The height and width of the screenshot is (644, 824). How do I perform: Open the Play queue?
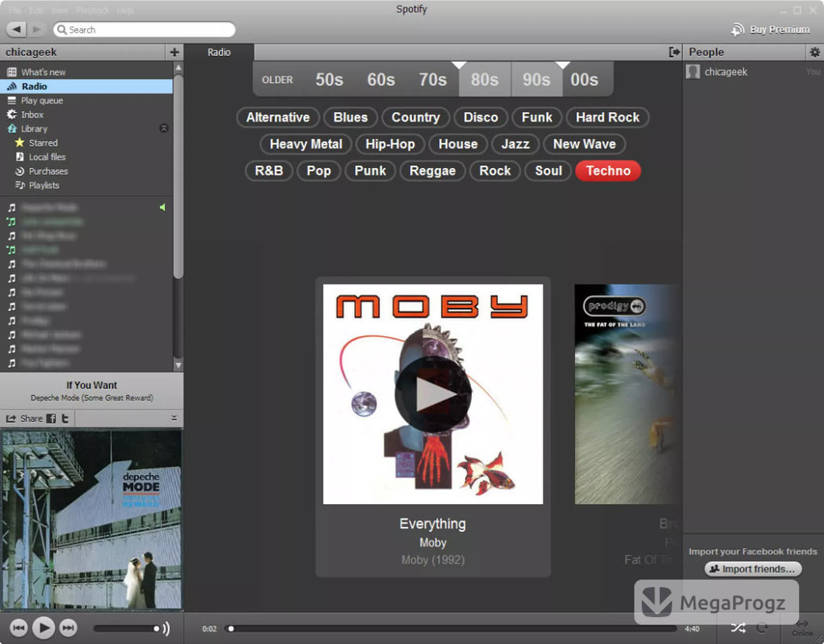42,100
